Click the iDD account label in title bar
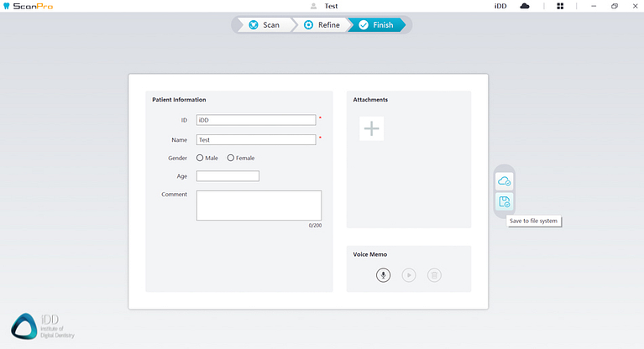Image resolution: width=644 pixels, height=349 pixels. click(500, 6)
